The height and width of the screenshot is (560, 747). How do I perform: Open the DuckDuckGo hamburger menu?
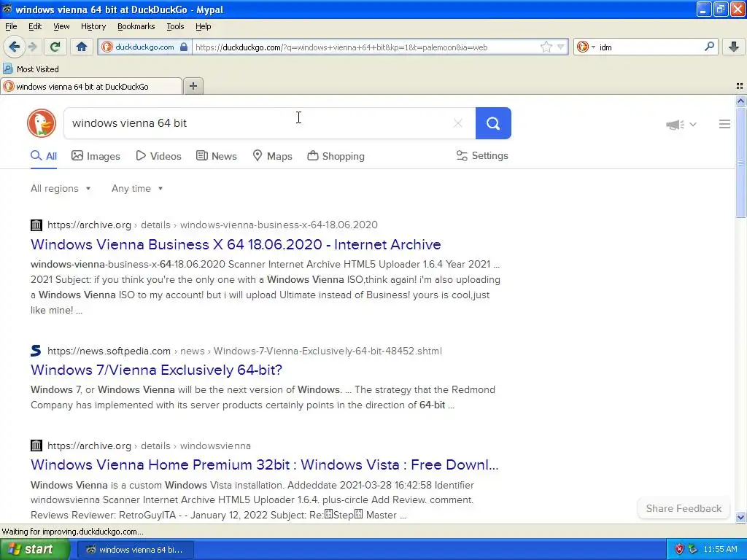click(724, 124)
